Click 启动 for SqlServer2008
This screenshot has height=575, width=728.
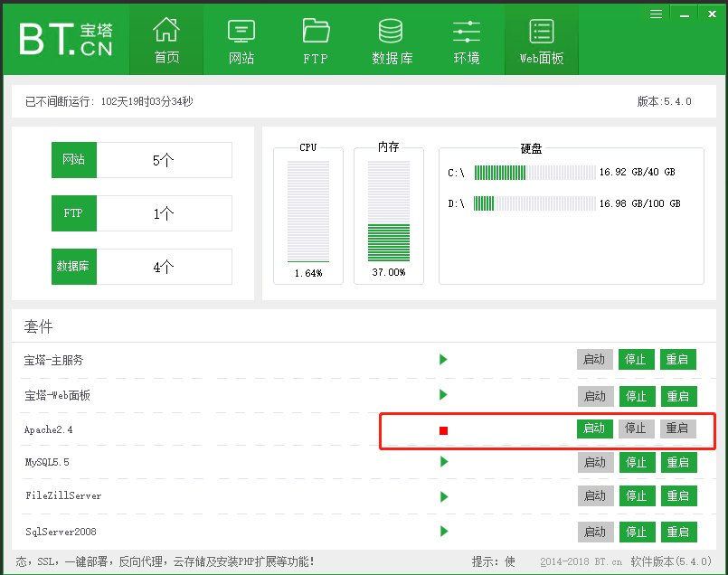click(x=596, y=532)
